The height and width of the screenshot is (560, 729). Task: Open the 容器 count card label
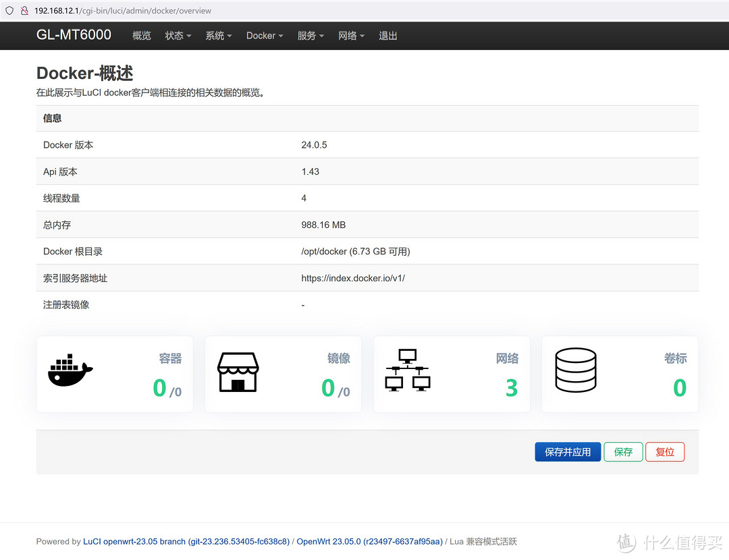pyautogui.click(x=170, y=358)
